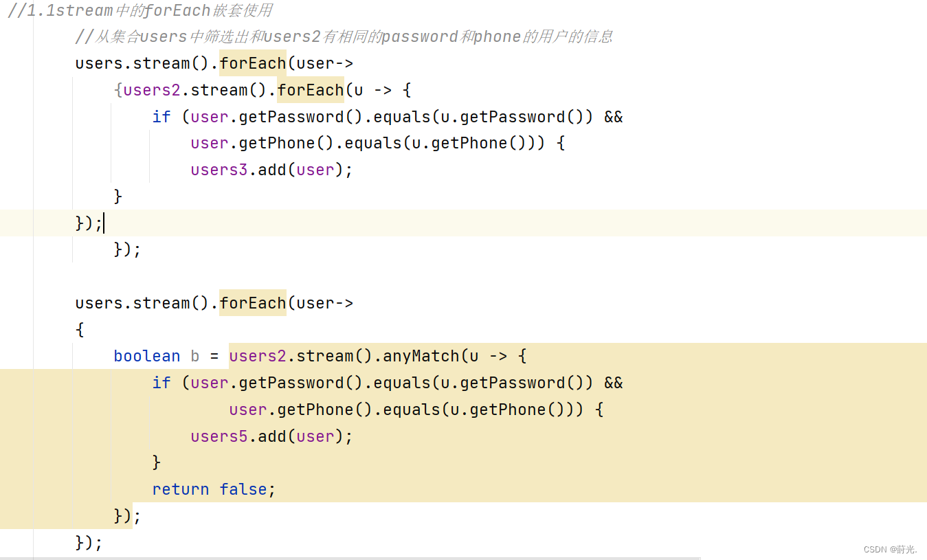The height and width of the screenshot is (560, 927).
Task: Click the 'false' literal after return
Action: coord(243,489)
